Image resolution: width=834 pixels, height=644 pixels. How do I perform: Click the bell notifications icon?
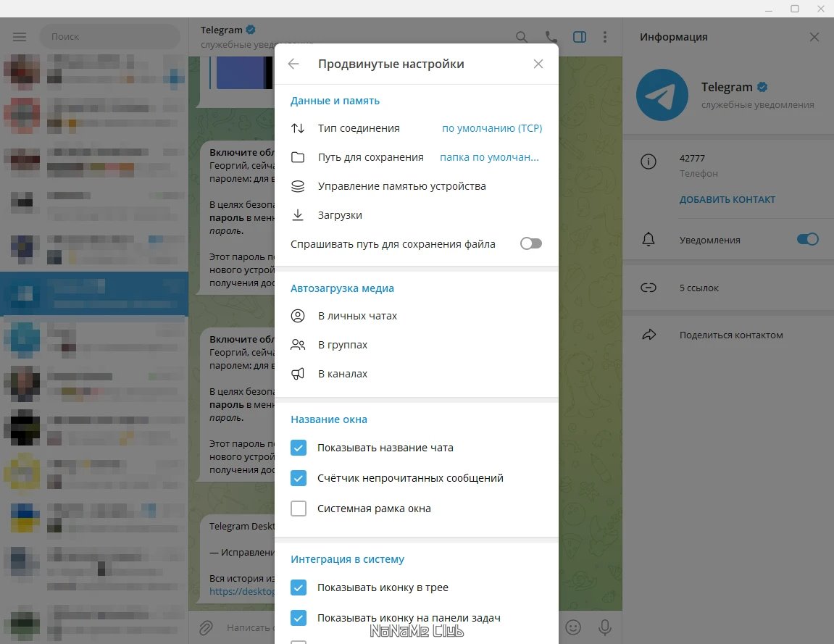click(649, 239)
